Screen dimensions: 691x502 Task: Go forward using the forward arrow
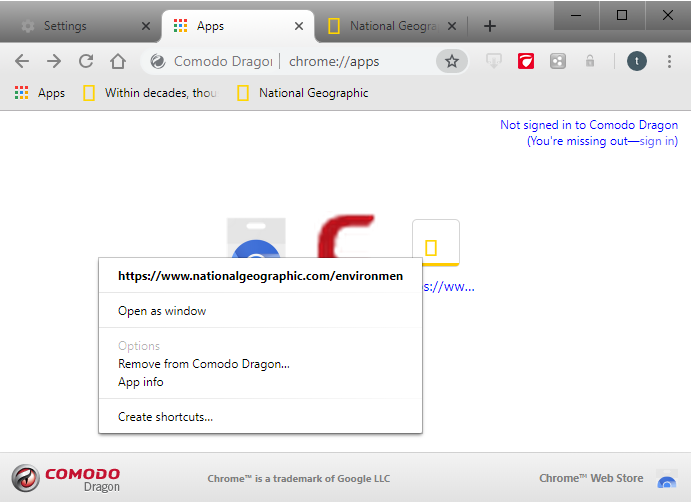[x=54, y=61]
